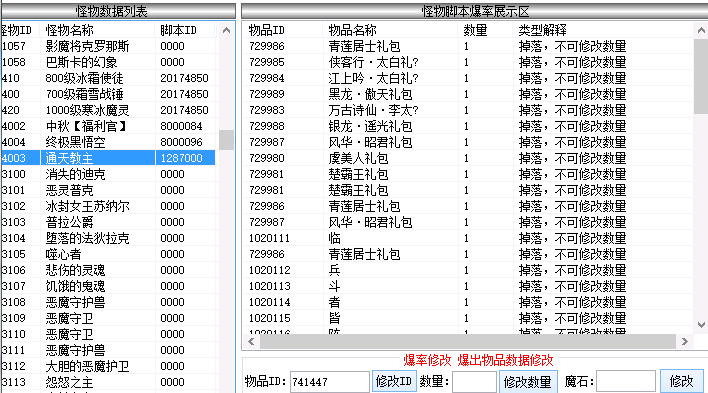Click the 类型解释 column header
The width and height of the screenshot is (708, 393).
click(x=603, y=30)
